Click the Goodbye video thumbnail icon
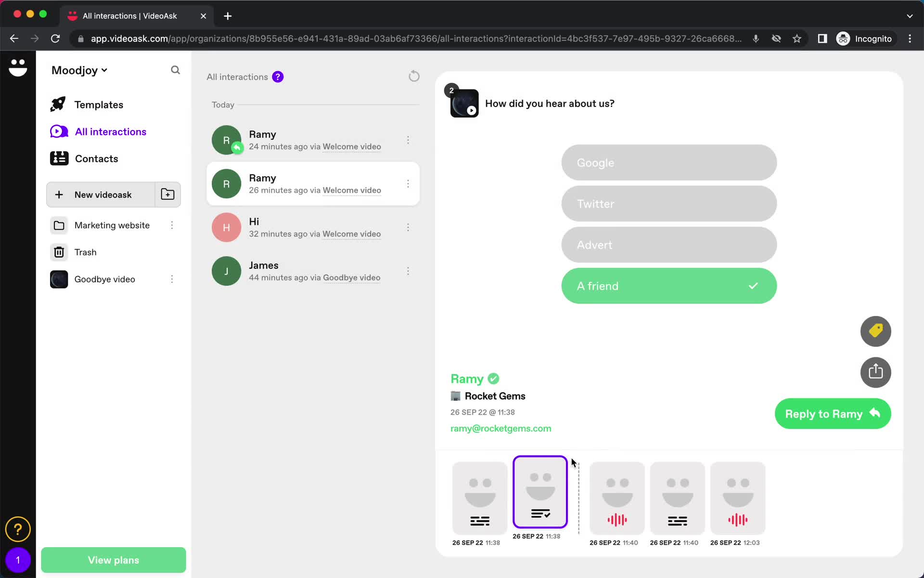This screenshot has width=924, height=578. [59, 279]
